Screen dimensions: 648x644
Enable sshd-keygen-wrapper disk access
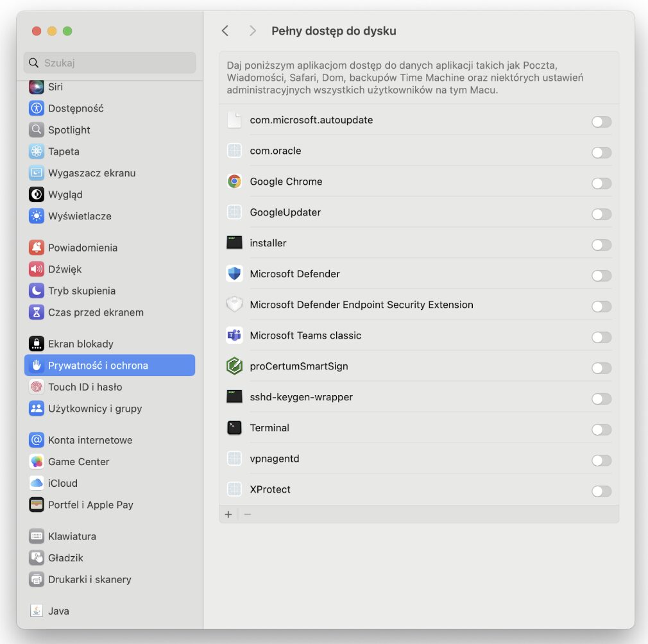(601, 398)
